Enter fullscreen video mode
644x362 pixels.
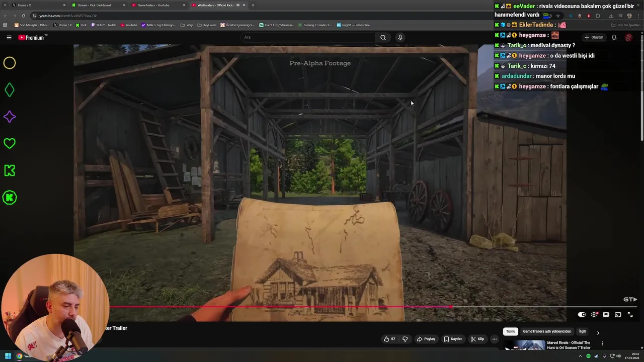630,315
